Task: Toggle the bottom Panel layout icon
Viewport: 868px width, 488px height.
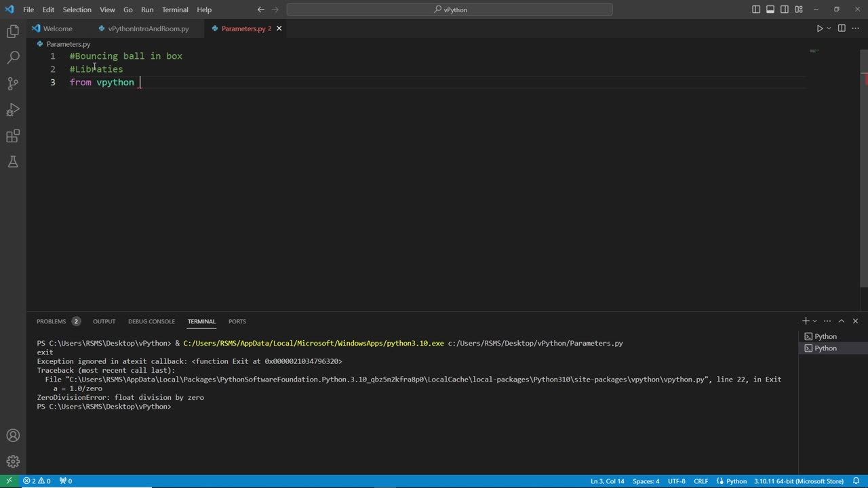Action: [x=770, y=9]
